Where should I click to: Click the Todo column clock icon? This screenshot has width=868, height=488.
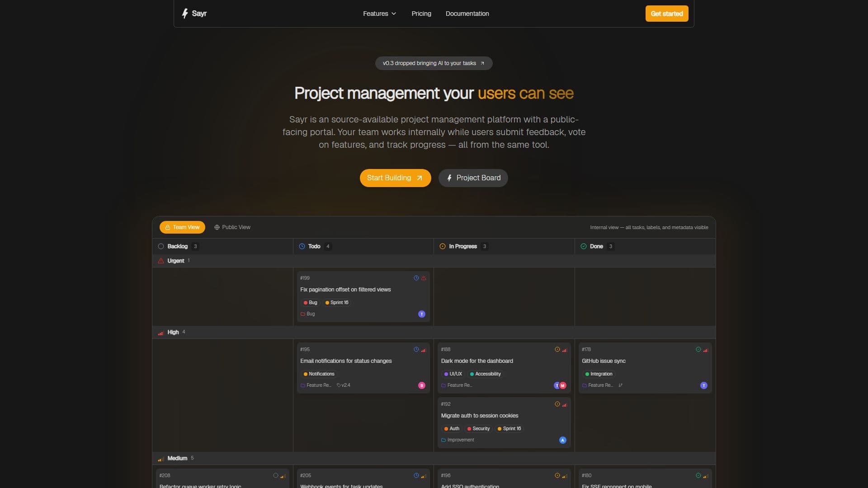point(302,246)
